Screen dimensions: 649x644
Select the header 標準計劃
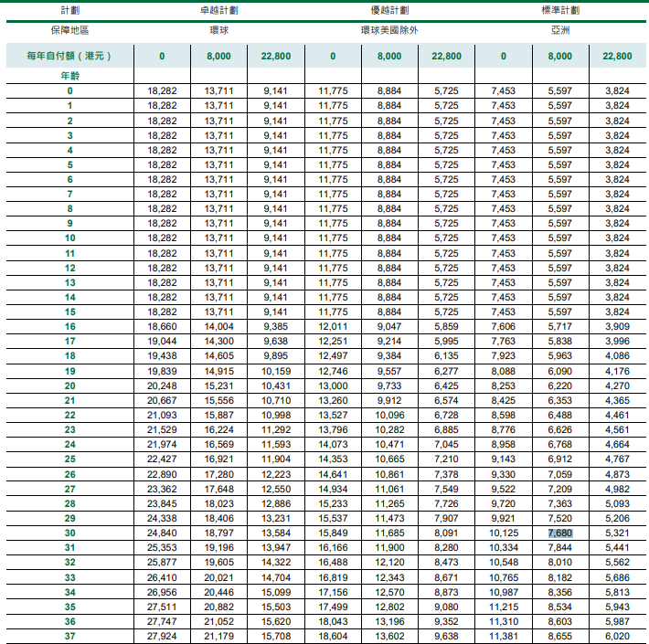point(560,10)
